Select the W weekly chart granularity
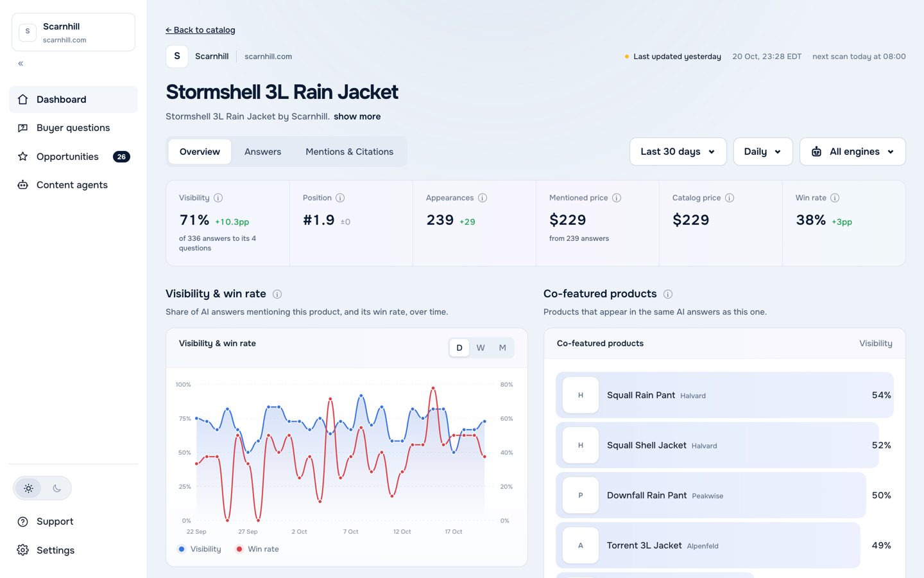This screenshot has width=924, height=578. pos(481,348)
